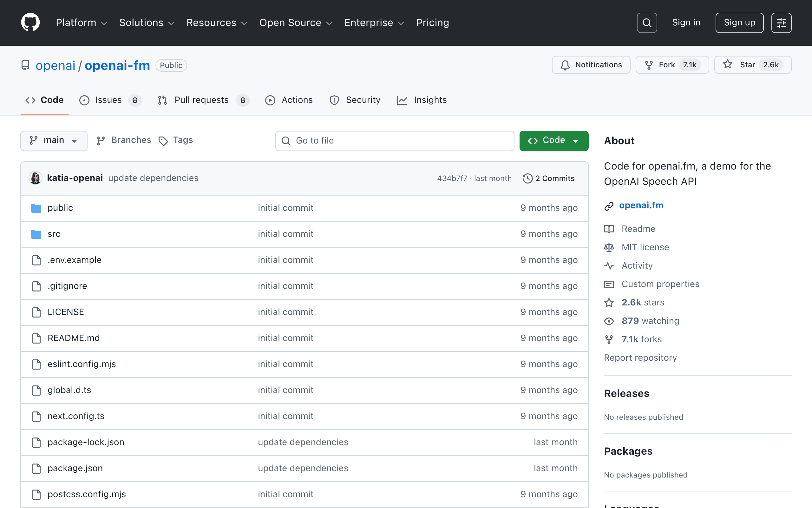Open initial commit message in src row
The height and width of the screenshot is (508, 812).
point(285,234)
